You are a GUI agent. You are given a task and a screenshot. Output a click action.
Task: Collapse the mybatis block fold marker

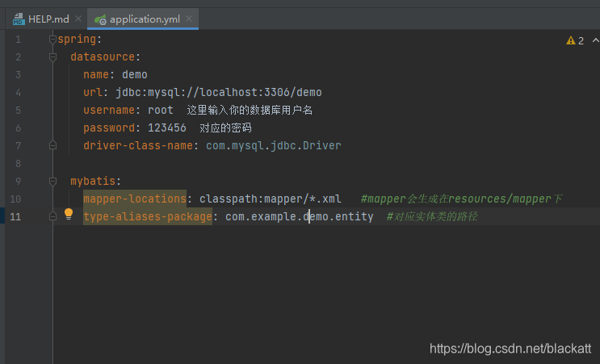click(x=52, y=181)
